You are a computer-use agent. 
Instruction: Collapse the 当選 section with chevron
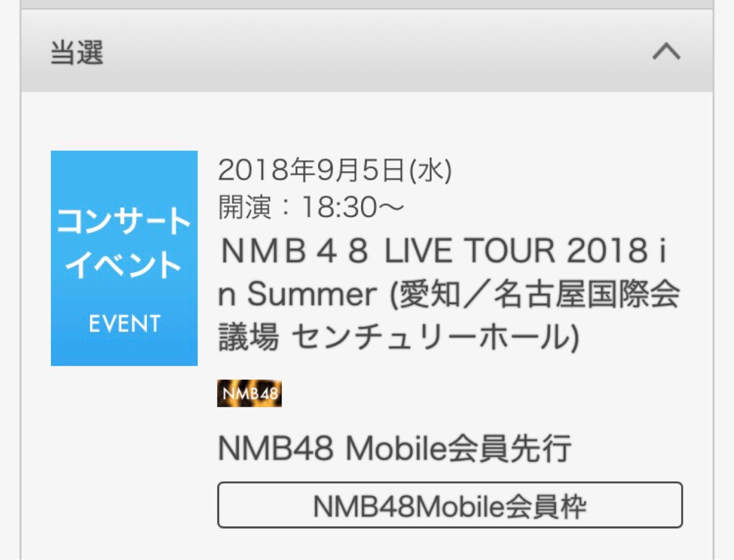pos(666,52)
